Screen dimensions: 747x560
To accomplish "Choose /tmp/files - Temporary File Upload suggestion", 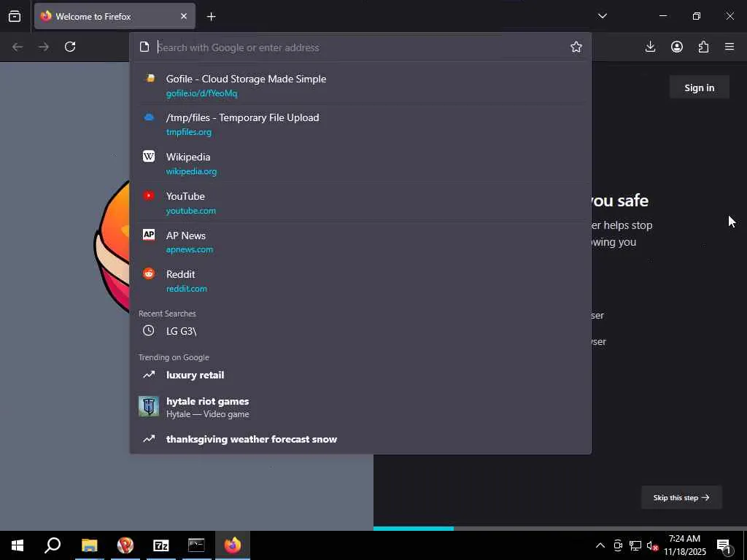I will point(360,124).
